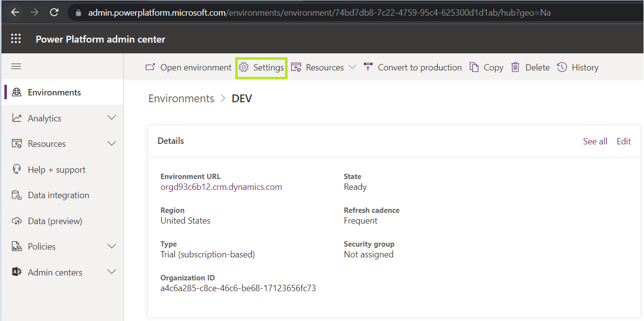Reload the page with browser refresh
Viewport: 644px width, 321px height.
click(x=54, y=12)
